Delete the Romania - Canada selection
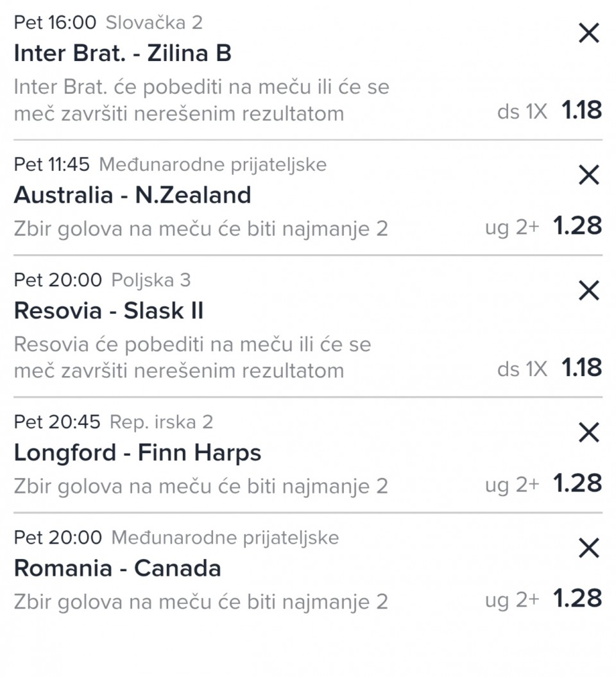 coord(589,548)
